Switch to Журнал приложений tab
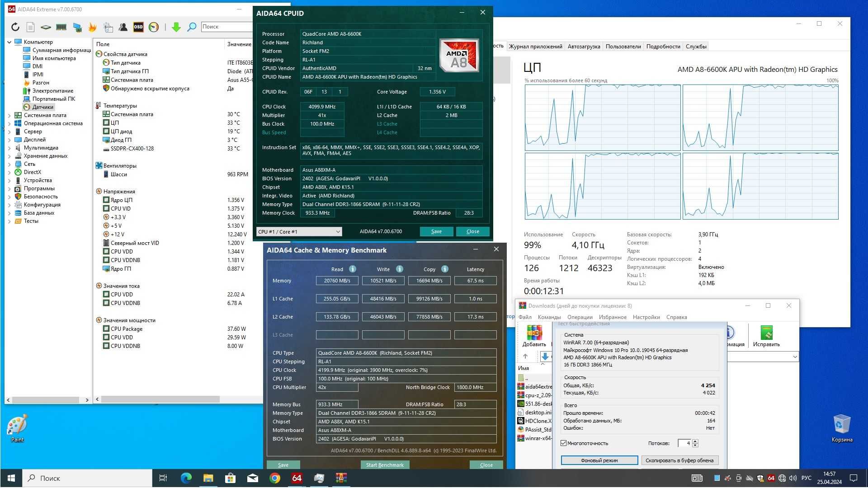Screen dimensions: 868x488 click(535, 47)
